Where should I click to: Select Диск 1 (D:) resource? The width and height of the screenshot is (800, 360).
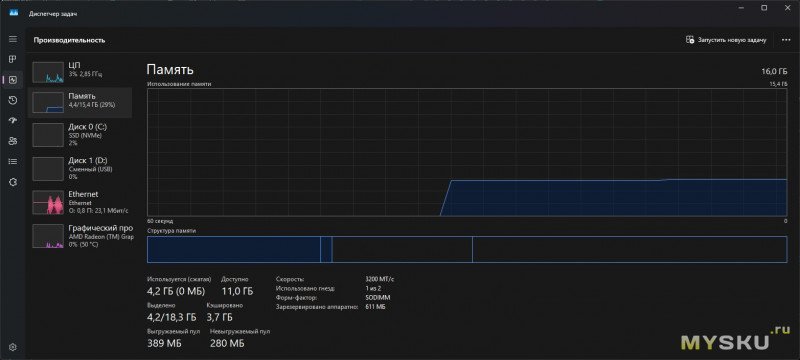81,168
